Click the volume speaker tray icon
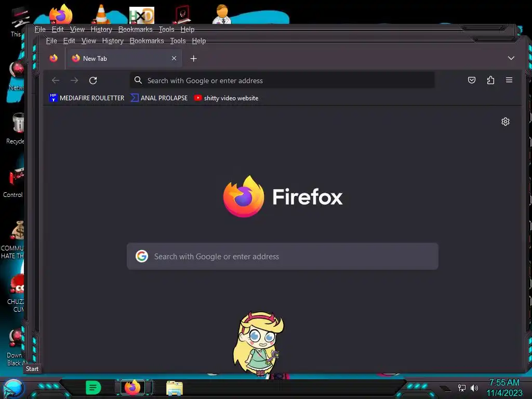 pyautogui.click(x=474, y=388)
